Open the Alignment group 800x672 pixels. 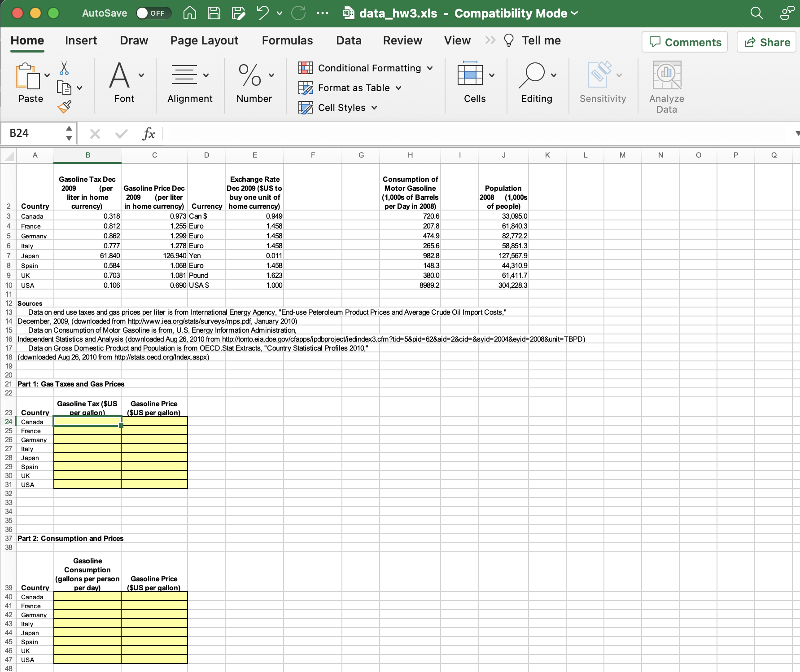click(190, 83)
